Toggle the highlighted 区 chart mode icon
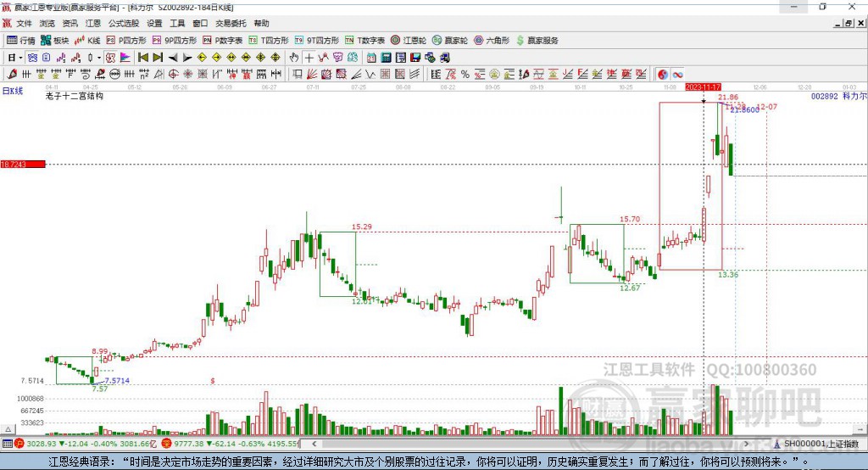The width and height of the screenshot is (868, 470). pos(110,58)
